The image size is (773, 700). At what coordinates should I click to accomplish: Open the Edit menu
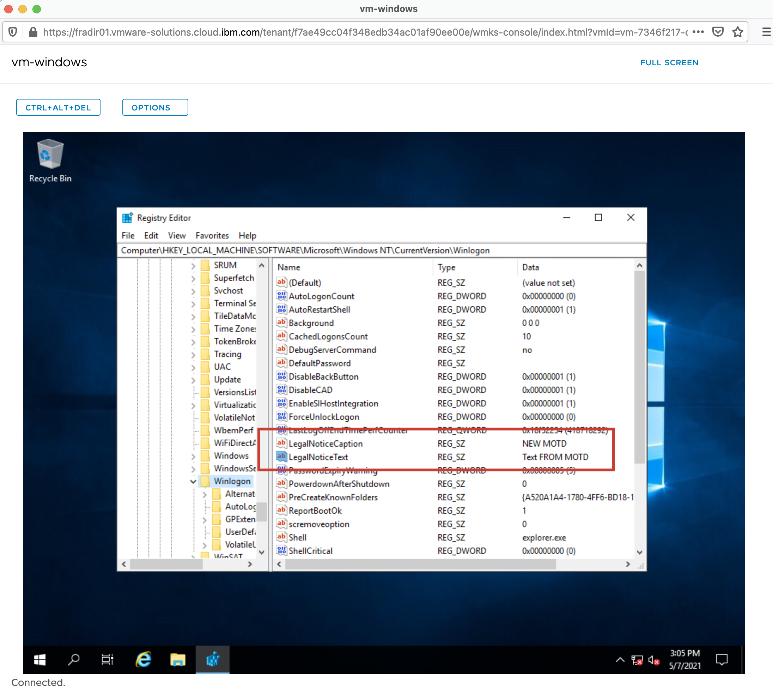pyautogui.click(x=151, y=235)
